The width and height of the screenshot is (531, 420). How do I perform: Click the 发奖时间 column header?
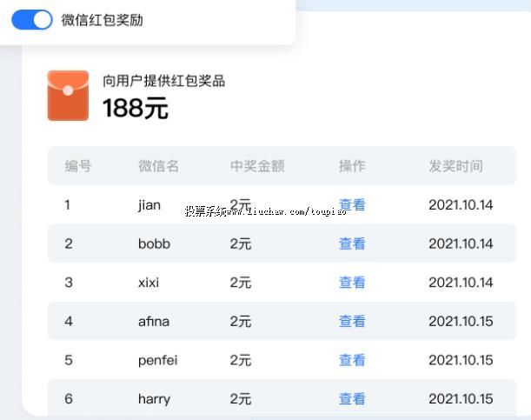click(x=455, y=165)
